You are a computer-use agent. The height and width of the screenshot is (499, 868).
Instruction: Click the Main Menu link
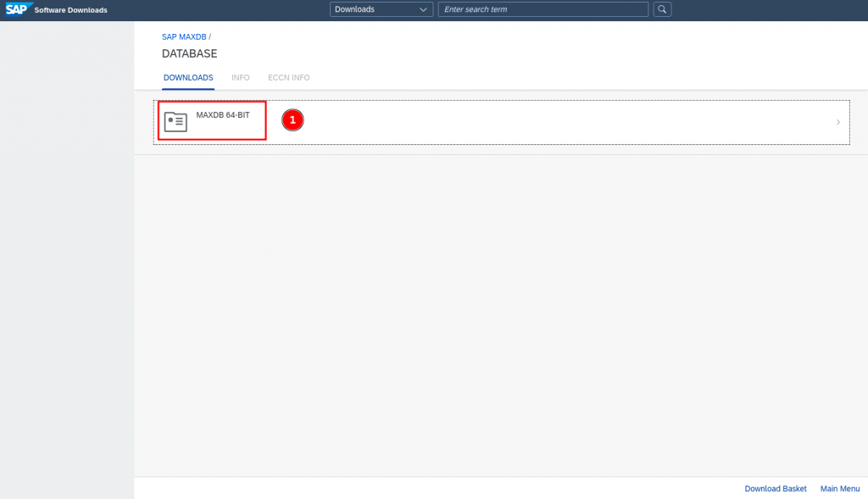tap(840, 489)
